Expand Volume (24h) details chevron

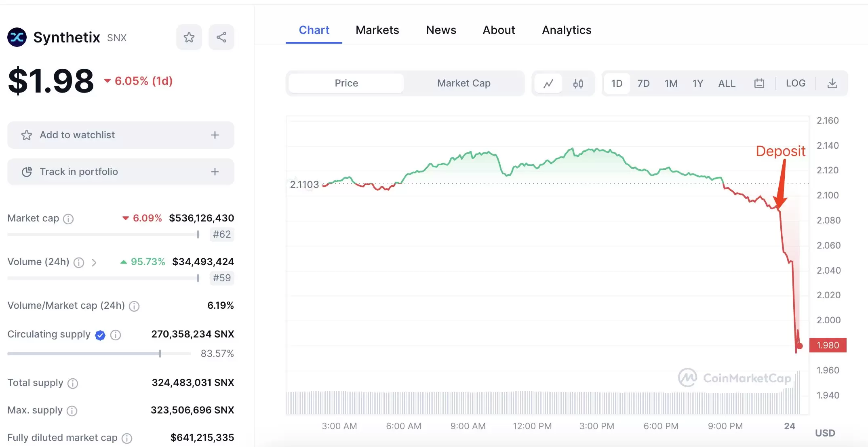coord(94,263)
